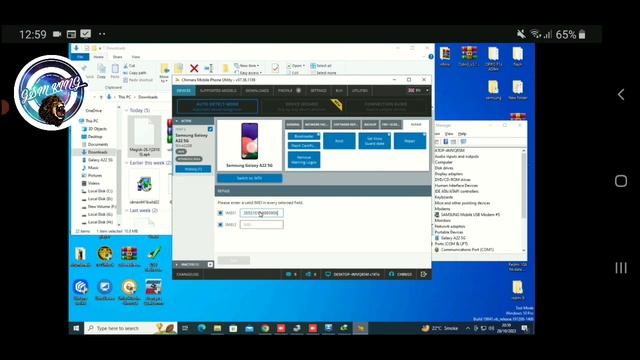Screen dimensions: 640x360
Task: Click the Windows search box on taskbar
Action: pyautogui.click(x=131, y=328)
